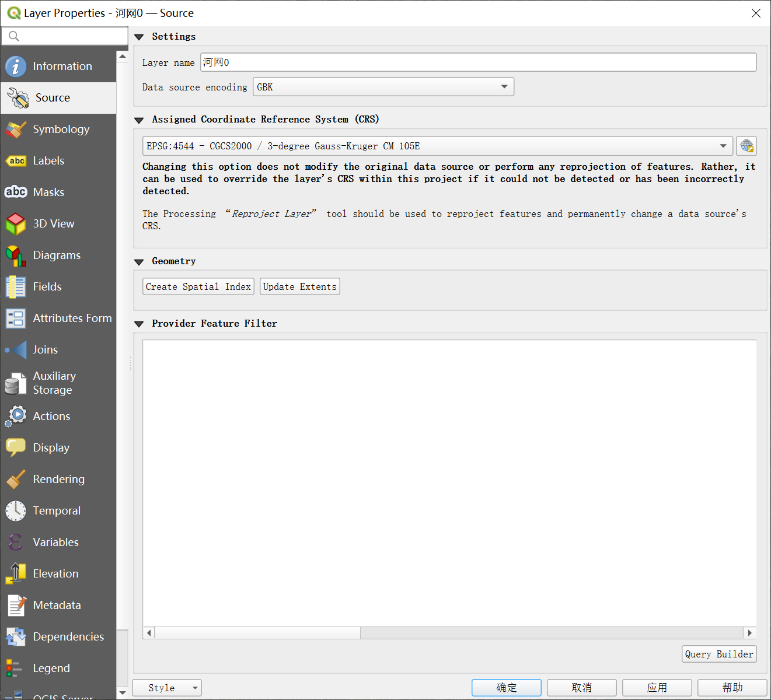Open the Legend icon
Image resolution: width=771 pixels, height=700 pixels.
click(x=14, y=668)
